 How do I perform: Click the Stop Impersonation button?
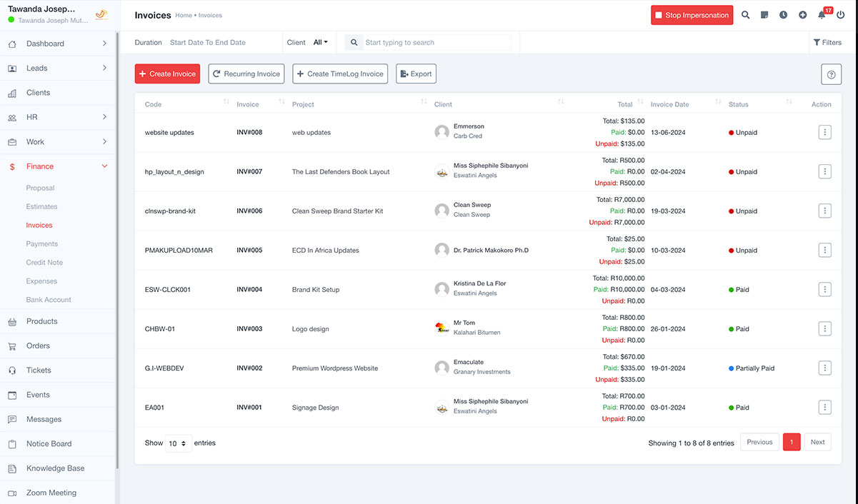click(x=691, y=15)
